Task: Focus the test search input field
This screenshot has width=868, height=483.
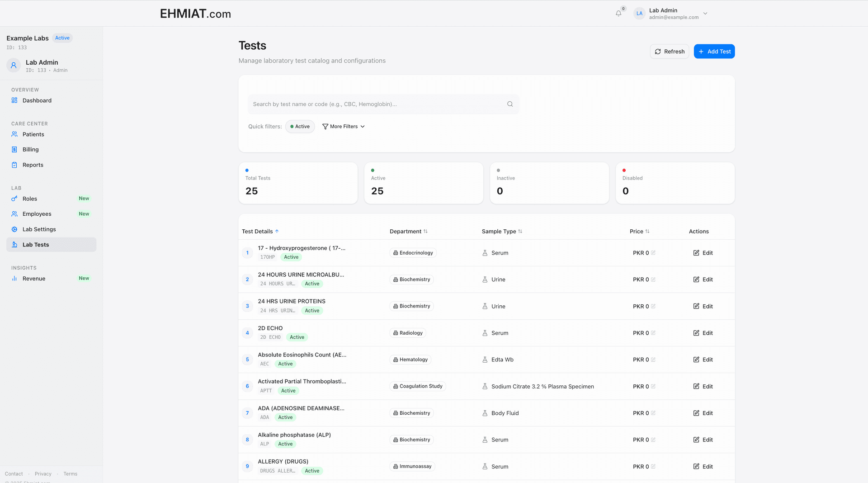Action: tap(383, 104)
